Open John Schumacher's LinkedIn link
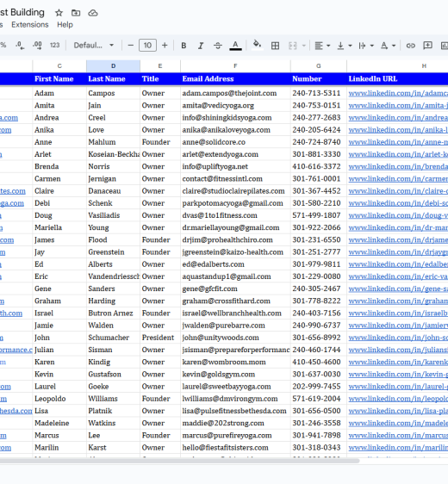 coord(398,338)
